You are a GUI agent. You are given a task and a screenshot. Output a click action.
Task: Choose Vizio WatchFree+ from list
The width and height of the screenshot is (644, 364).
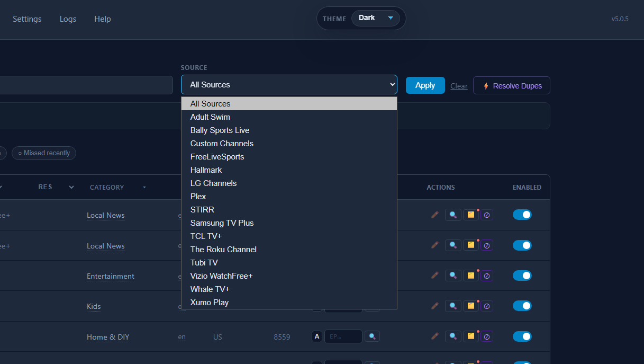289,276
